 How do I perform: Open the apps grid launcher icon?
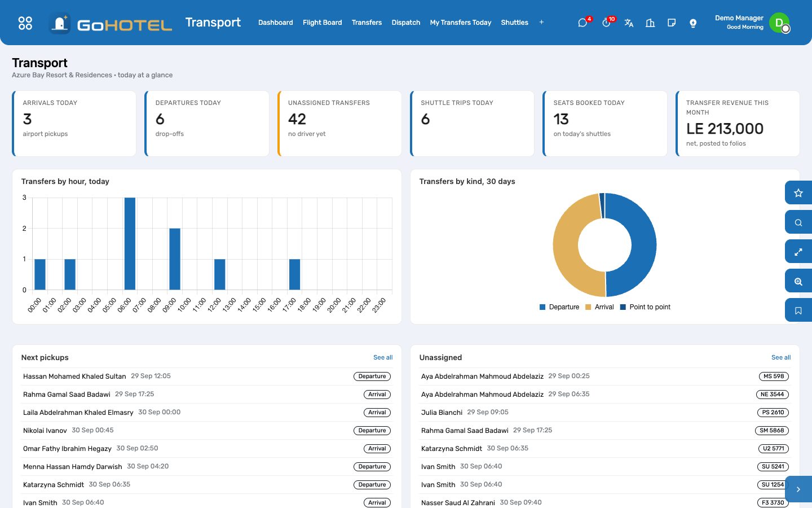[25, 23]
